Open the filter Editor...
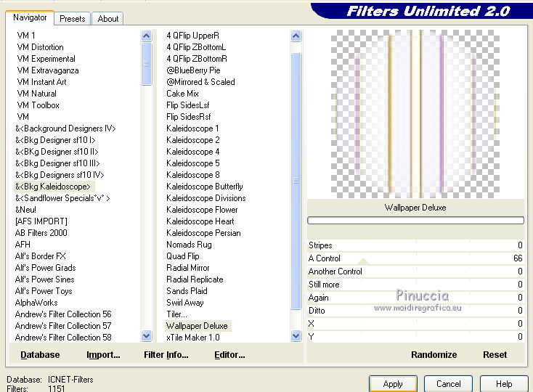 229,355
